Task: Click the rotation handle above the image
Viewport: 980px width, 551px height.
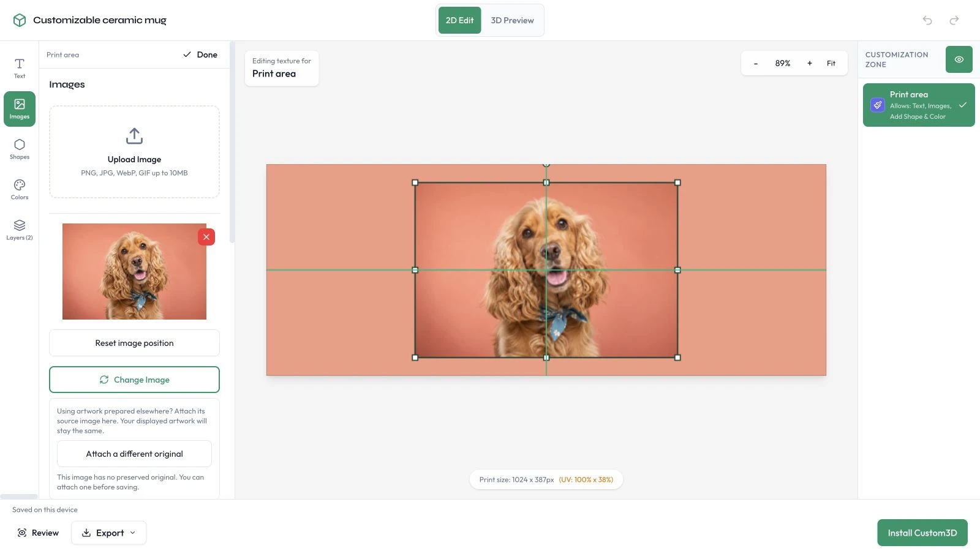Action: pyautogui.click(x=546, y=164)
